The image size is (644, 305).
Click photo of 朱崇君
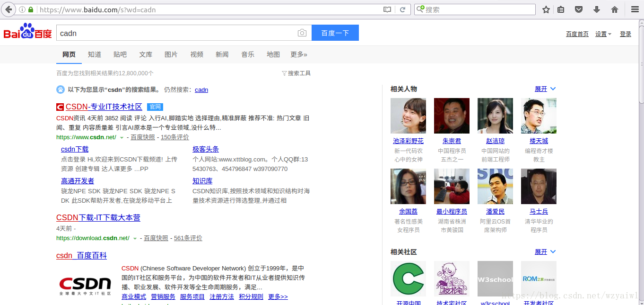click(x=452, y=116)
